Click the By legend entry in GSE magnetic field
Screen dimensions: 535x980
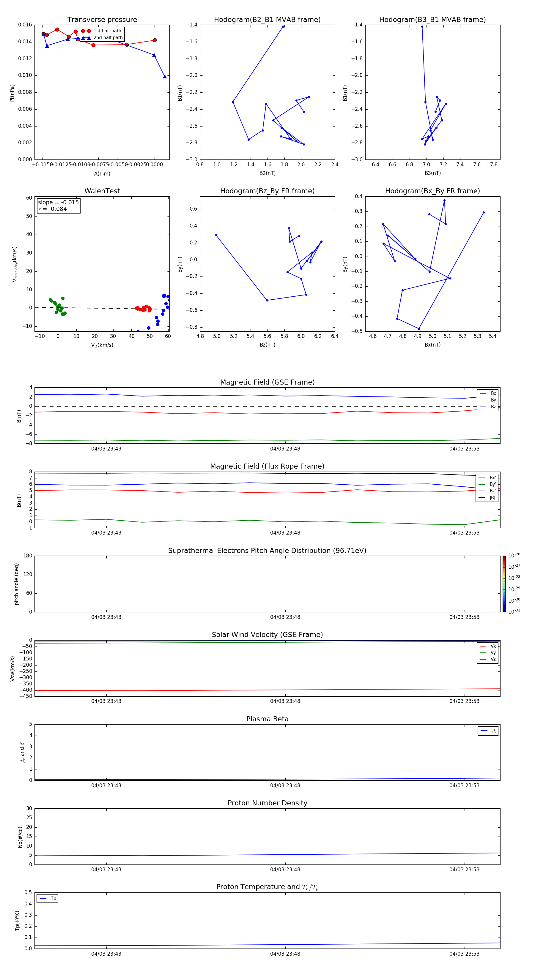(x=488, y=400)
